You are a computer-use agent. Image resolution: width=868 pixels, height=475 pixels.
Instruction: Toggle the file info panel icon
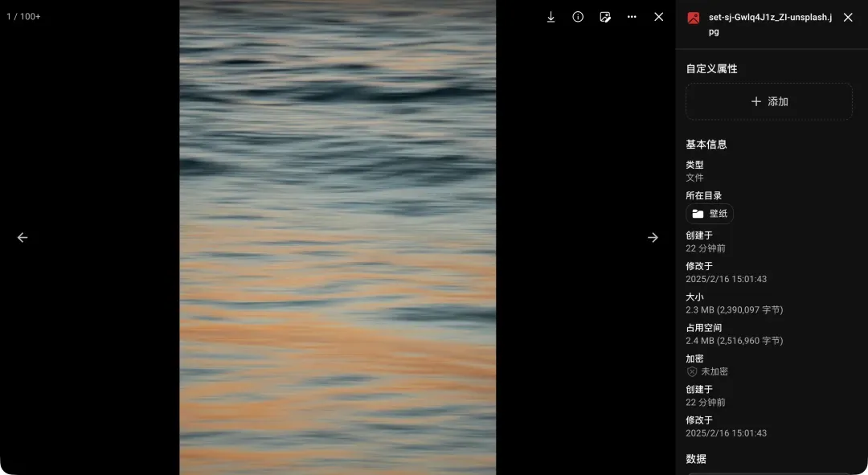coord(578,17)
